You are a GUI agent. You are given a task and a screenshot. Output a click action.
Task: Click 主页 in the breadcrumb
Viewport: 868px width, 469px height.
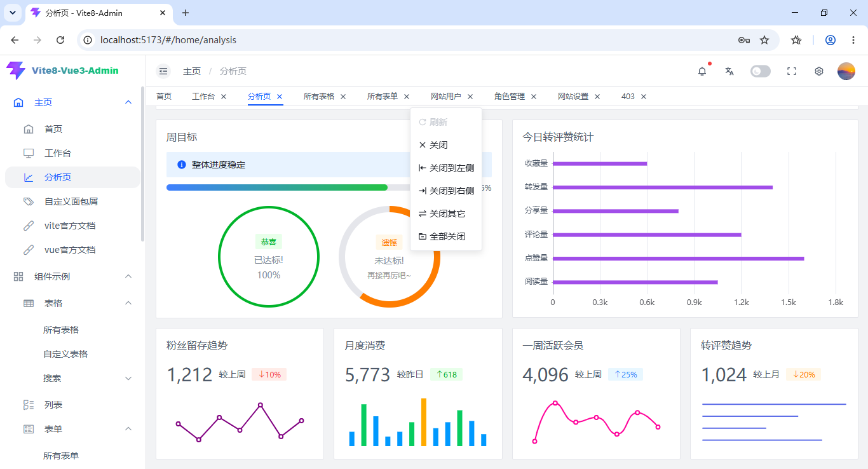pyautogui.click(x=192, y=71)
